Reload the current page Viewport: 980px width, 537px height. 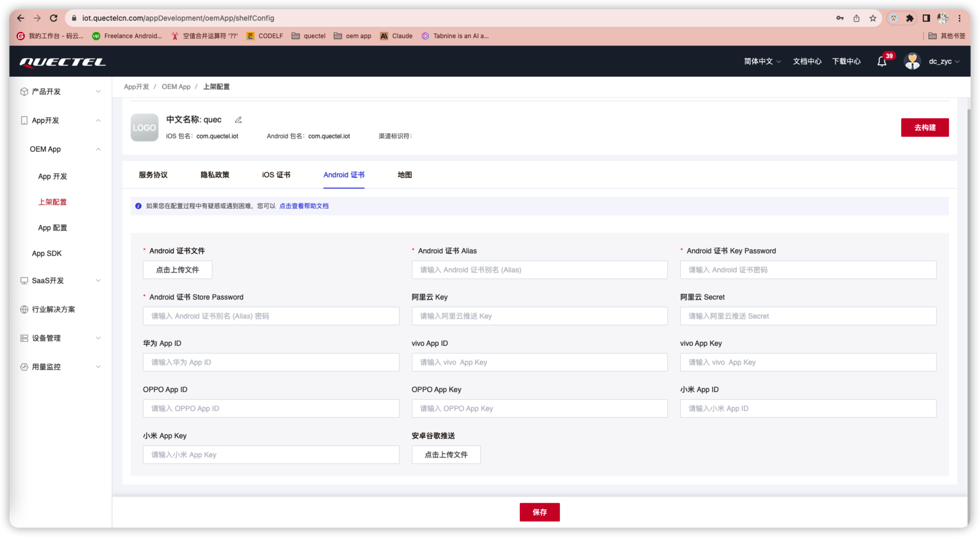pos(53,18)
